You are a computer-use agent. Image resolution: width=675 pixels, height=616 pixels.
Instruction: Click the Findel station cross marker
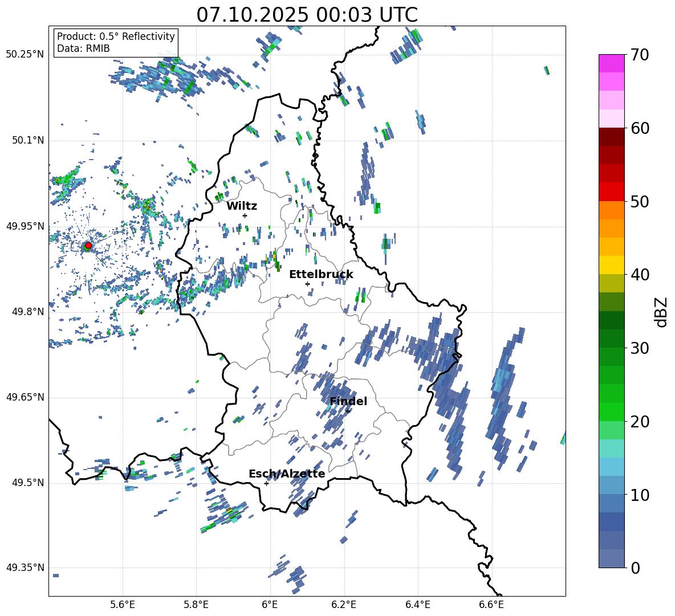348,411
